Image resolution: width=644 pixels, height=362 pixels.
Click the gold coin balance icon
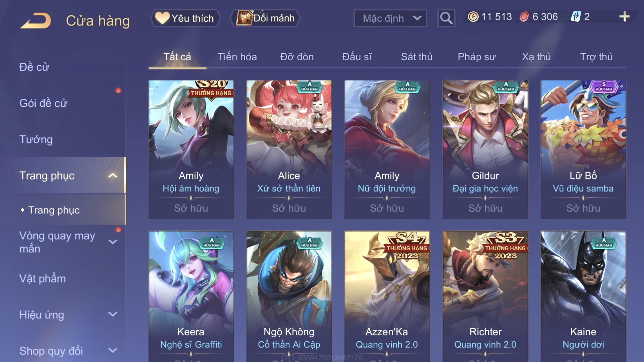473,17
